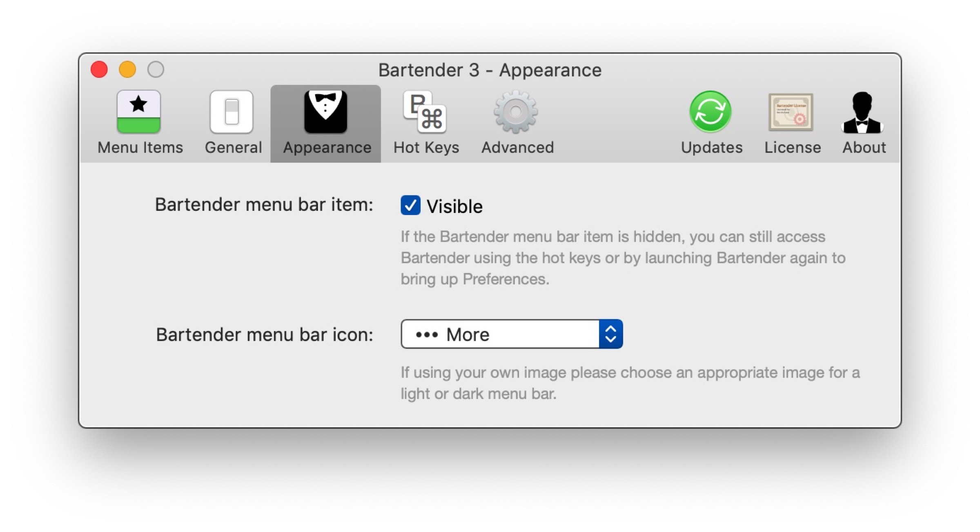Click the stepper arrows on the icon picker
The image size is (980, 532).
pos(611,334)
